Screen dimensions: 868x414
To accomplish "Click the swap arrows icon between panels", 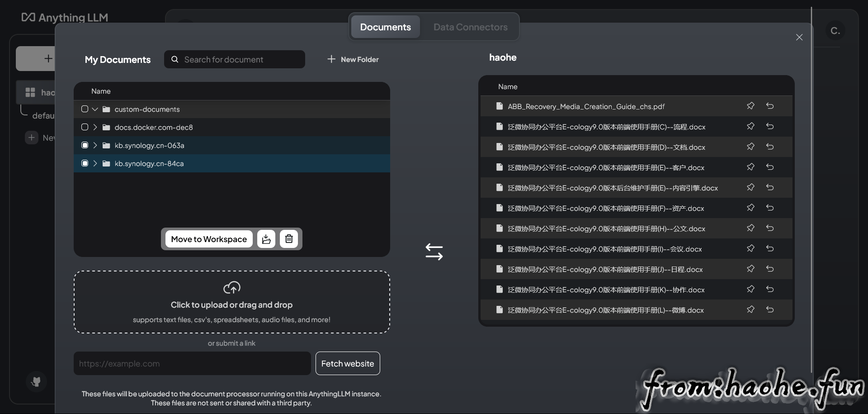I will [434, 252].
